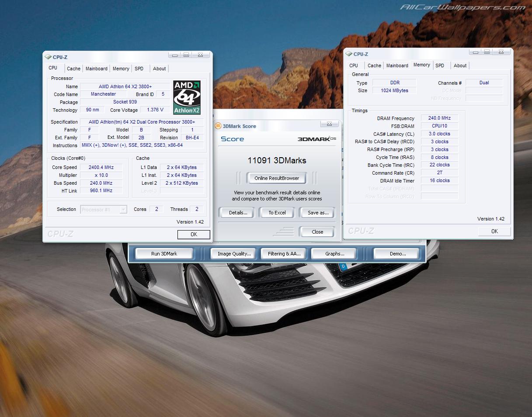This screenshot has width=532, height=417.
Task: Launch the Demo... button
Action: tap(398, 254)
